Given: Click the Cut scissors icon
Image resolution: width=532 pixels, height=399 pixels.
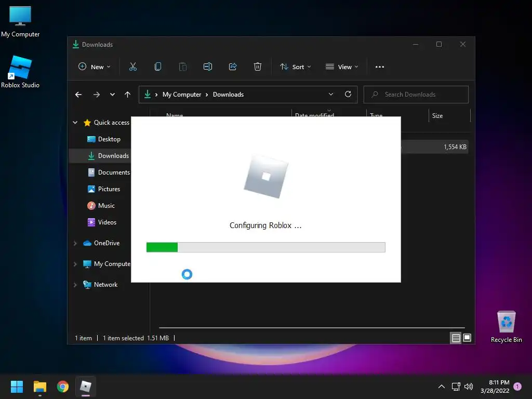Looking at the screenshot, I should tap(133, 67).
